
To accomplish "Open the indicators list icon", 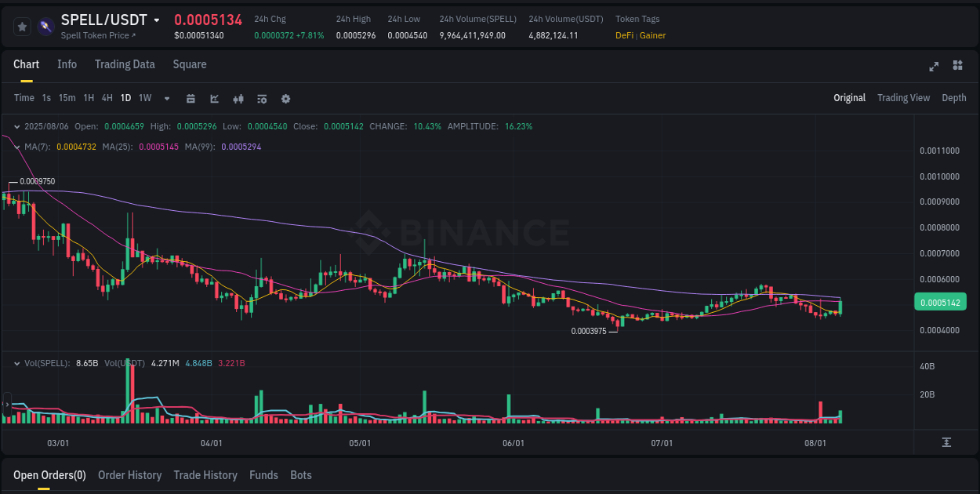I will (x=262, y=99).
